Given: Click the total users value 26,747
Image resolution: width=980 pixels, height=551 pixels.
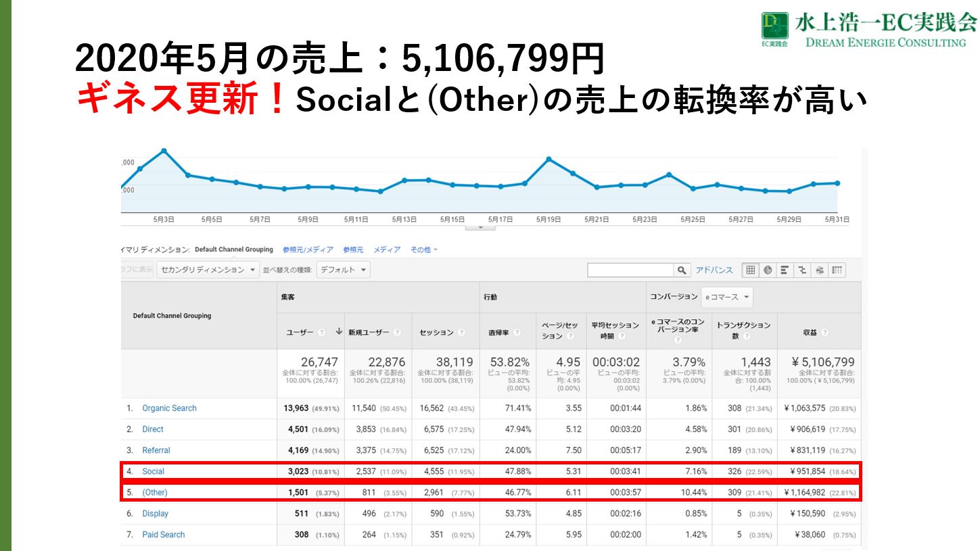Looking at the screenshot, I should (319, 362).
